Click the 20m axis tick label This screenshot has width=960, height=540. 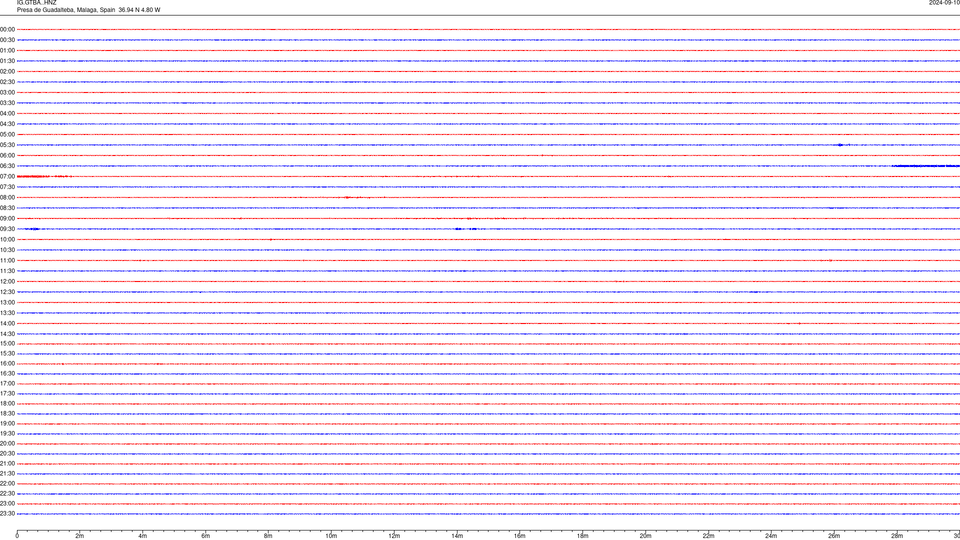pos(646,536)
